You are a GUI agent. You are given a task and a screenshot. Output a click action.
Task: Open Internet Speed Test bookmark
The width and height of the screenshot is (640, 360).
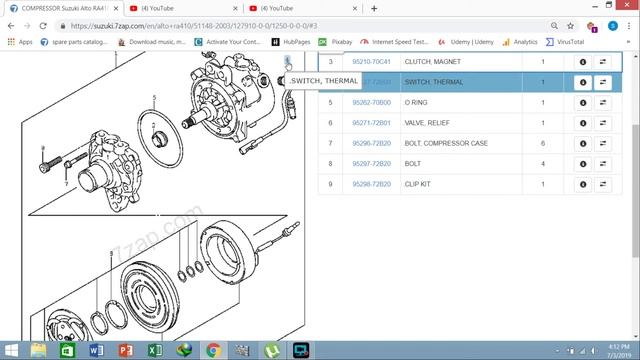[x=394, y=42]
